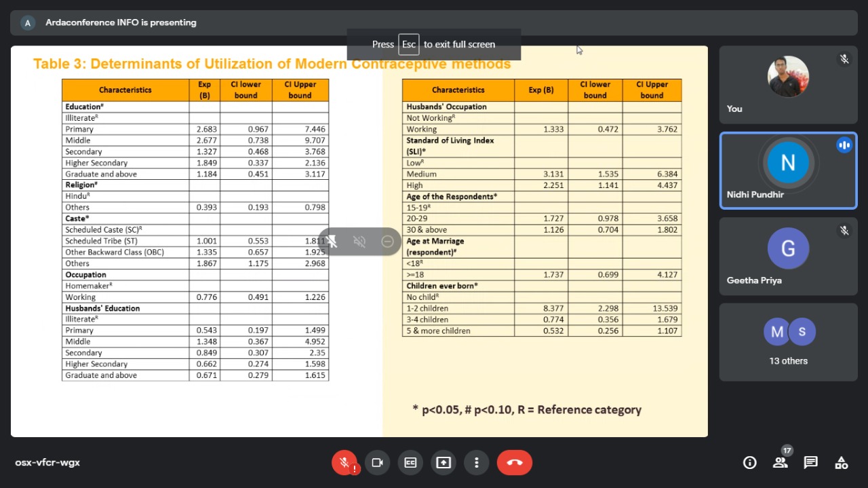Click the Children ever born heading
Image resolution: width=868 pixels, height=488 pixels.
click(x=442, y=286)
